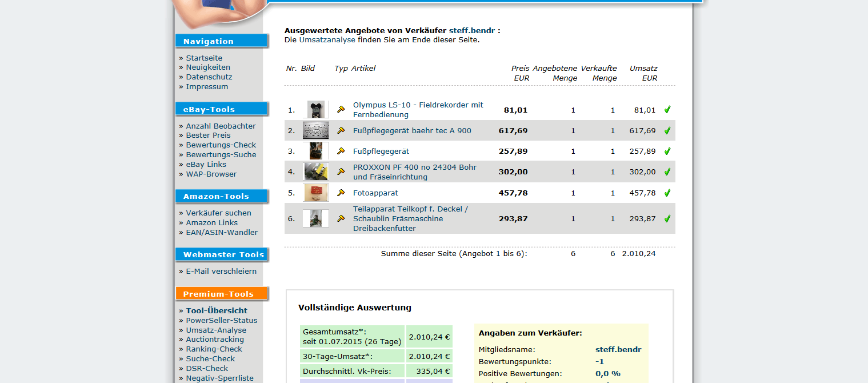The width and height of the screenshot is (868, 383).
Task: Open the Fotoapparat product thumbnail
Action: click(x=316, y=193)
